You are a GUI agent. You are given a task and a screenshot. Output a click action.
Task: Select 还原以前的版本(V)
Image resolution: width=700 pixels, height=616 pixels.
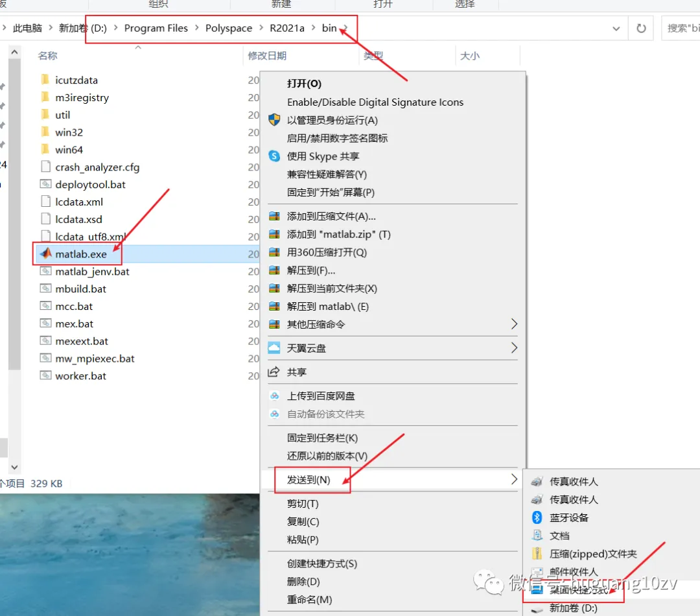[x=327, y=456]
